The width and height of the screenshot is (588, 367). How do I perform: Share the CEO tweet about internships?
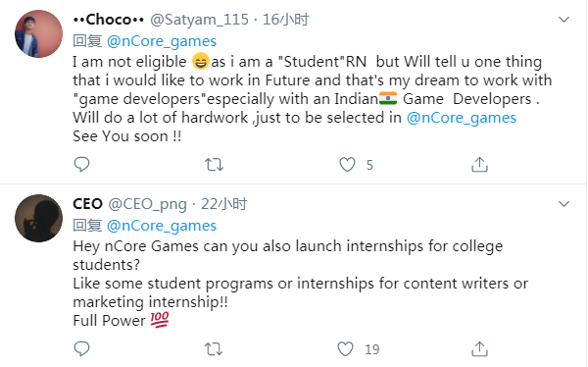479,348
